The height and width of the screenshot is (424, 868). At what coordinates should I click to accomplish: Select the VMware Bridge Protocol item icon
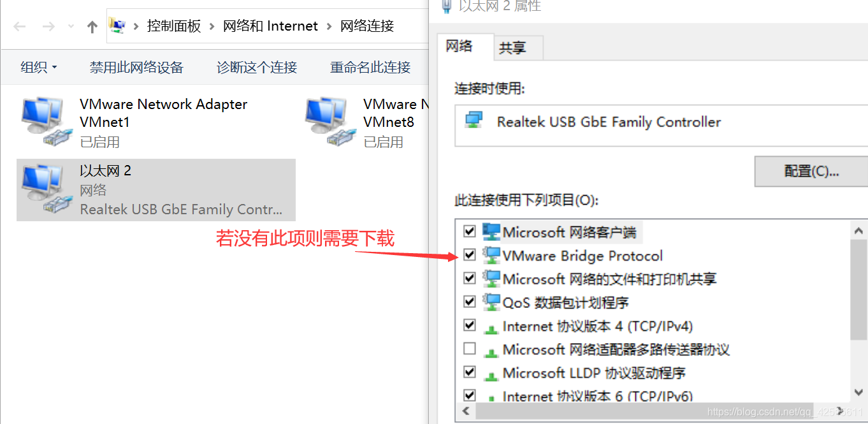(491, 255)
